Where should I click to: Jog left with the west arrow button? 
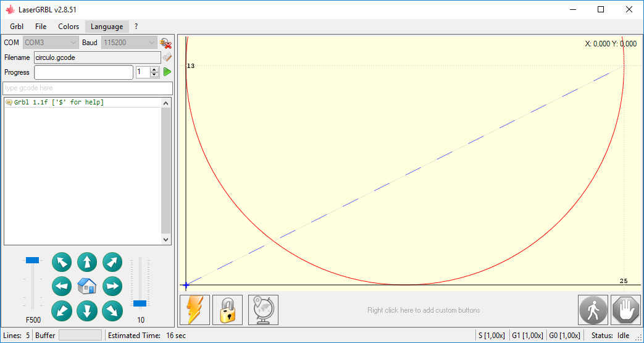[x=62, y=286]
